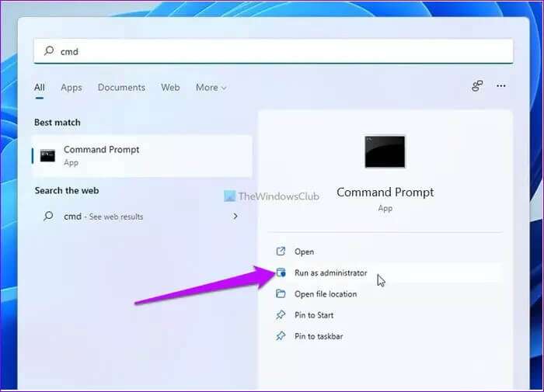Viewport: 544px width, 392px height.
Task: Click the Command Prompt title in details pane
Action: click(385, 192)
